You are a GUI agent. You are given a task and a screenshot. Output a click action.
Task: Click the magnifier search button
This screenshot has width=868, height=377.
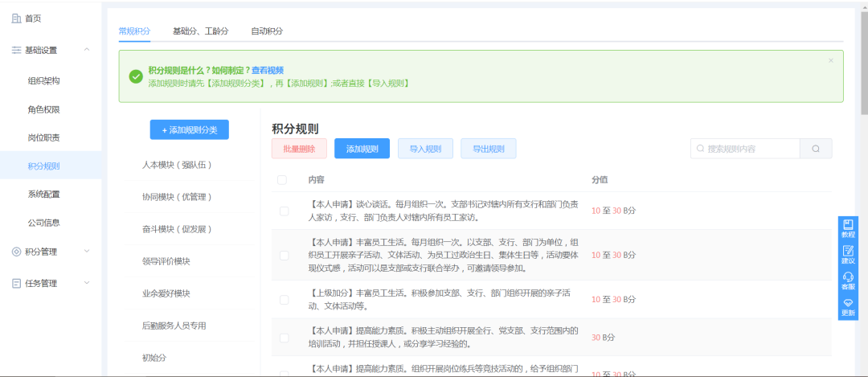pos(816,149)
